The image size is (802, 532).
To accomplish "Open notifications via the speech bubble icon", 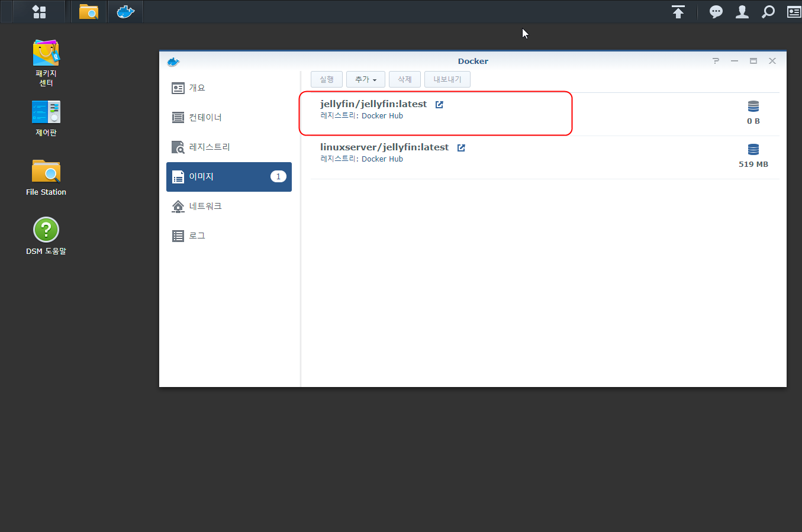I will (x=716, y=11).
